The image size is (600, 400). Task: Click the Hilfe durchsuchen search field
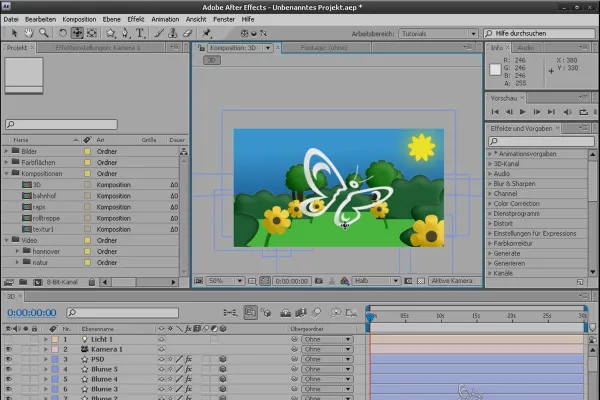click(x=539, y=34)
